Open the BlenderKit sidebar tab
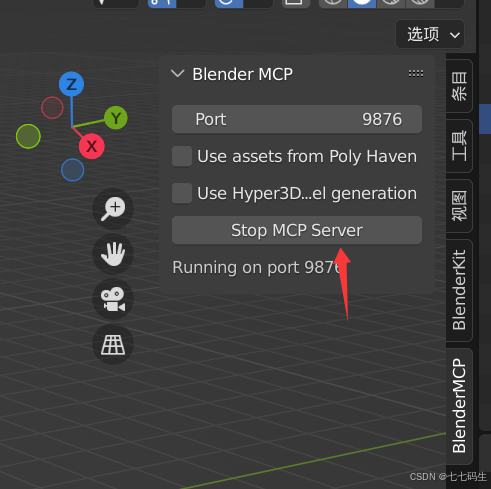491x489 pixels. click(x=459, y=290)
